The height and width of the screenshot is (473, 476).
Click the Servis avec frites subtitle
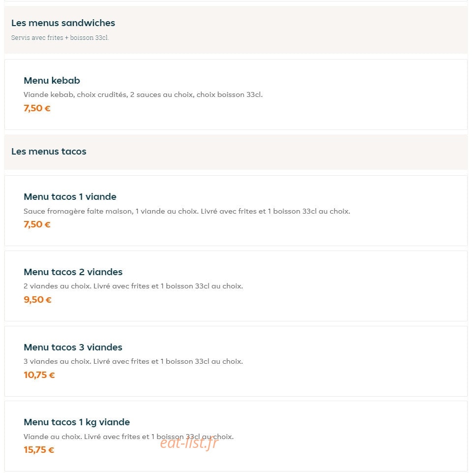pyautogui.click(x=60, y=38)
